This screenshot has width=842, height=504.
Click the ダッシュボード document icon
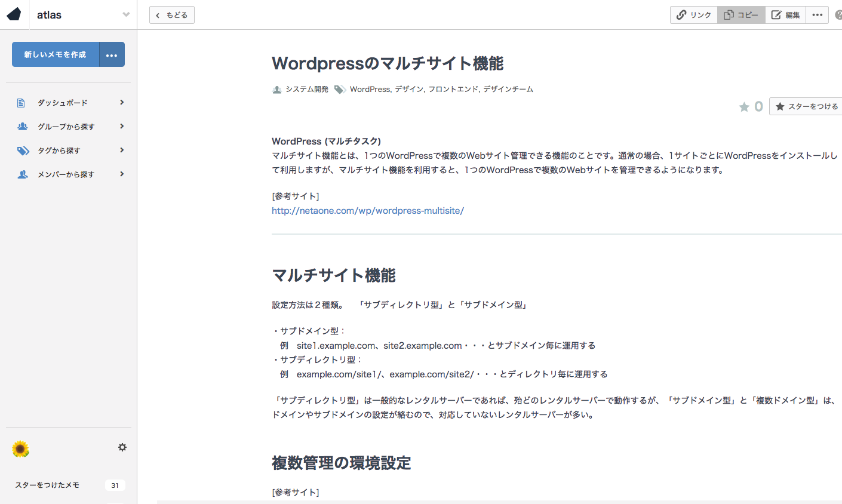tap(21, 103)
